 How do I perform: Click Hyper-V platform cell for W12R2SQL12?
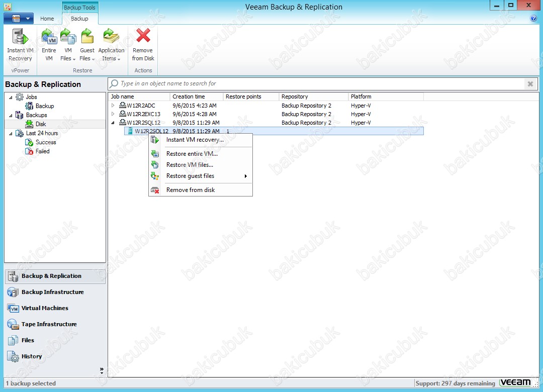pyautogui.click(x=360, y=123)
